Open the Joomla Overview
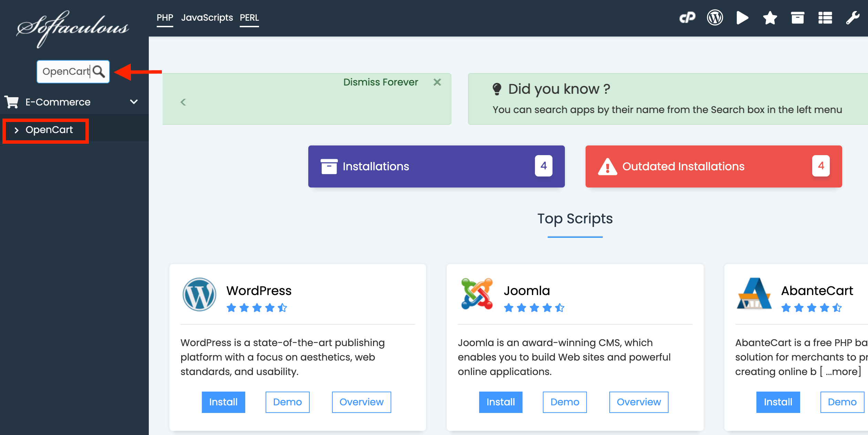Screen dimensions: 868x435 point(639,402)
